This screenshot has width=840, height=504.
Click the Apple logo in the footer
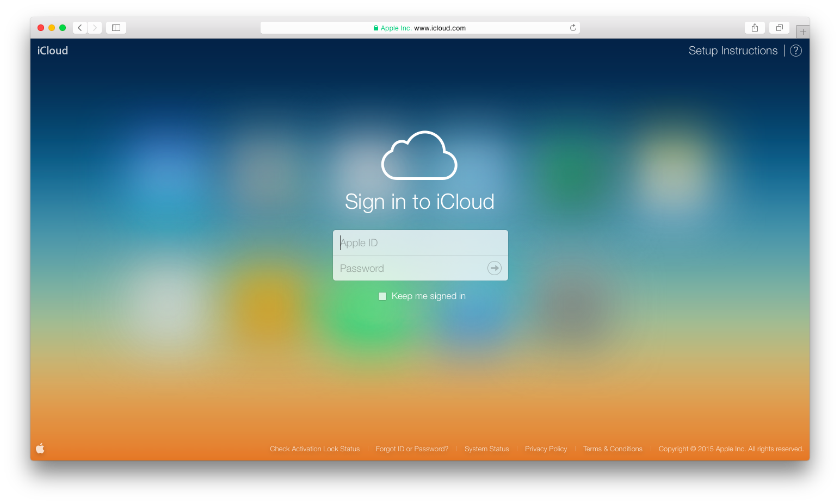click(40, 448)
